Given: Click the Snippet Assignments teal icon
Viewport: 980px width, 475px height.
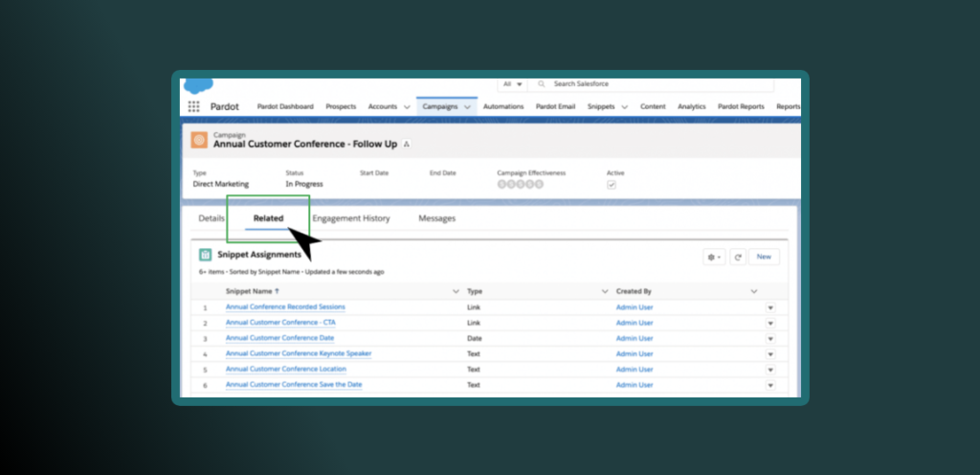Looking at the screenshot, I should 205,255.
